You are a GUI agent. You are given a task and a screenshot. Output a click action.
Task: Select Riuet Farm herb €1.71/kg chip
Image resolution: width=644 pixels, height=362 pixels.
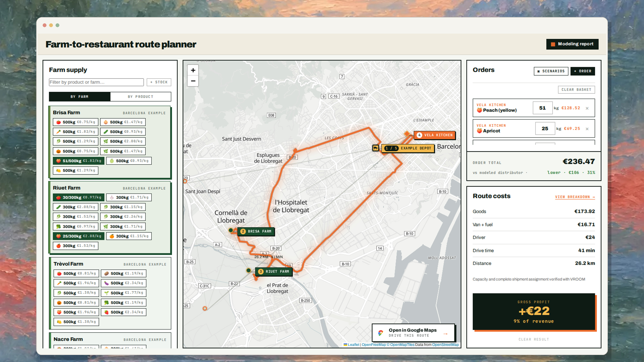tap(123, 226)
